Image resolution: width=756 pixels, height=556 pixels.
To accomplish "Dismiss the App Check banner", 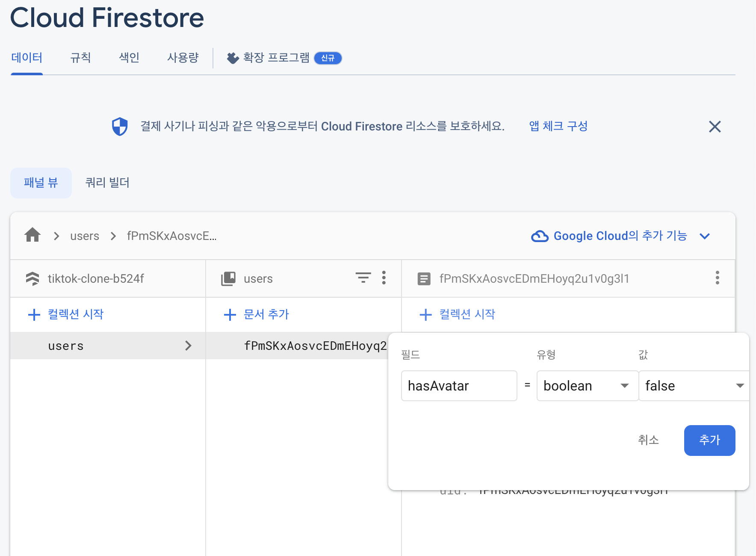I will [x=715, y=127].
